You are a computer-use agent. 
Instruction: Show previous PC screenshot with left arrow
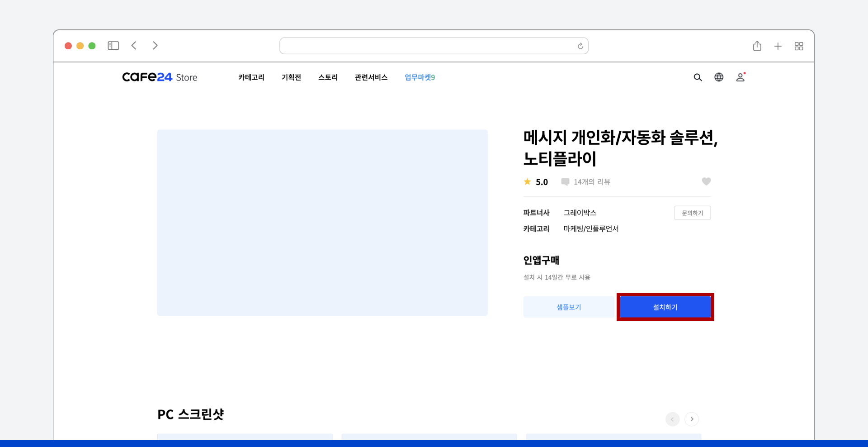point(672,419)
